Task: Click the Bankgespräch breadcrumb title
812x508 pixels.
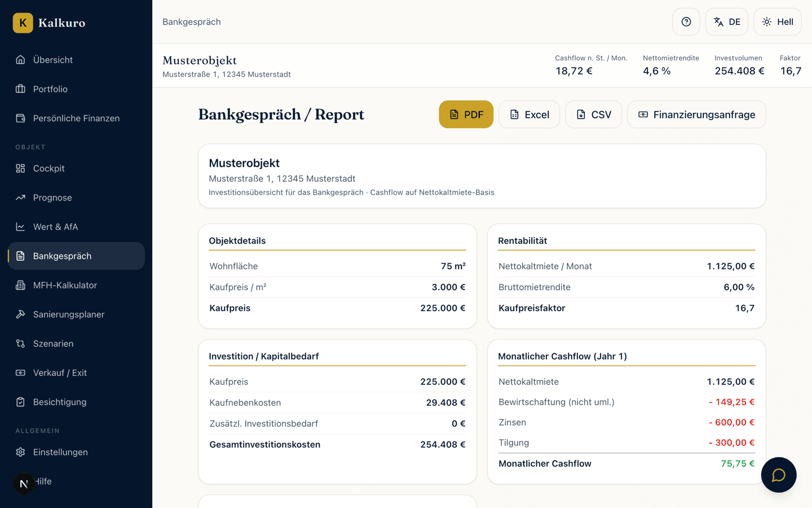Action: (192, 22)
